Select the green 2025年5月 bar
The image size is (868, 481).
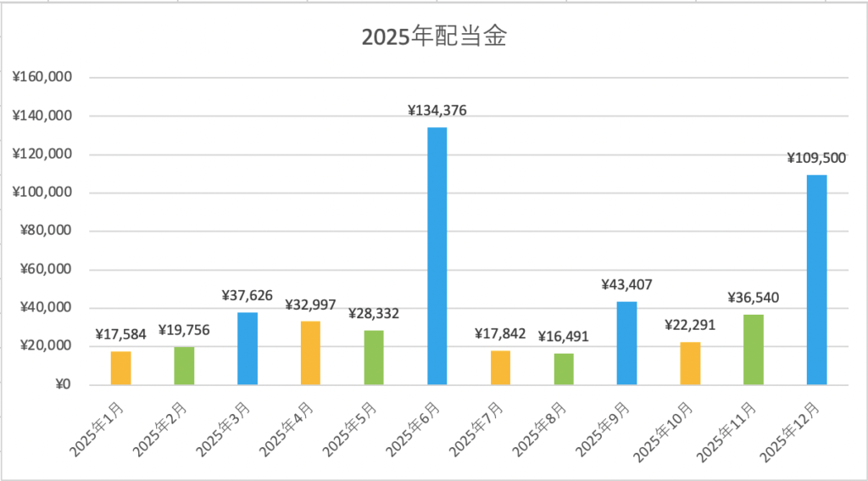[374, 357]
